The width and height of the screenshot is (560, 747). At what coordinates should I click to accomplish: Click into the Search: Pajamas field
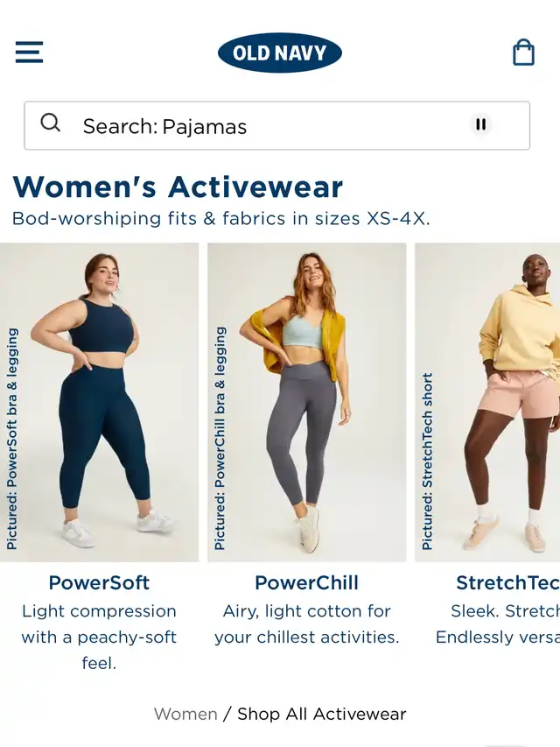pyautogui.click(x=277, y=125)
